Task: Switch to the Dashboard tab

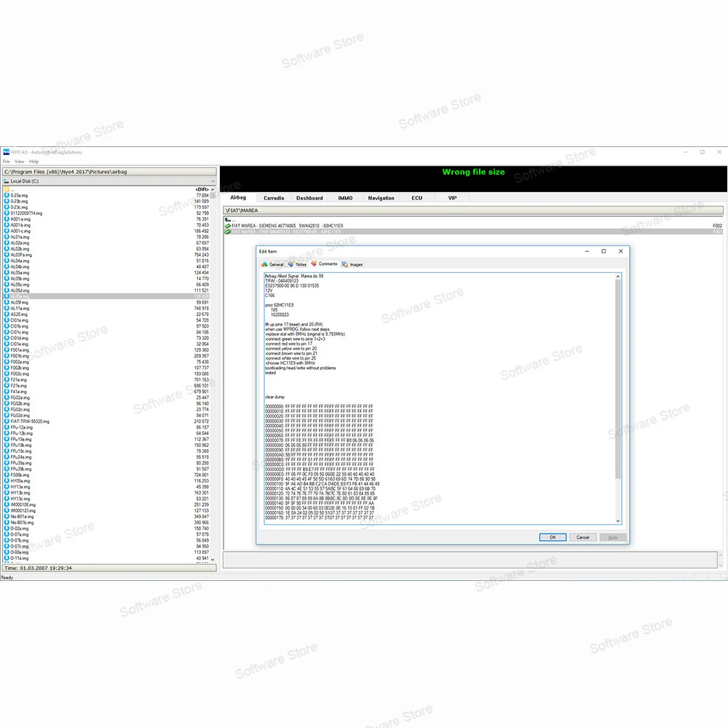Action: click(309, 198)
